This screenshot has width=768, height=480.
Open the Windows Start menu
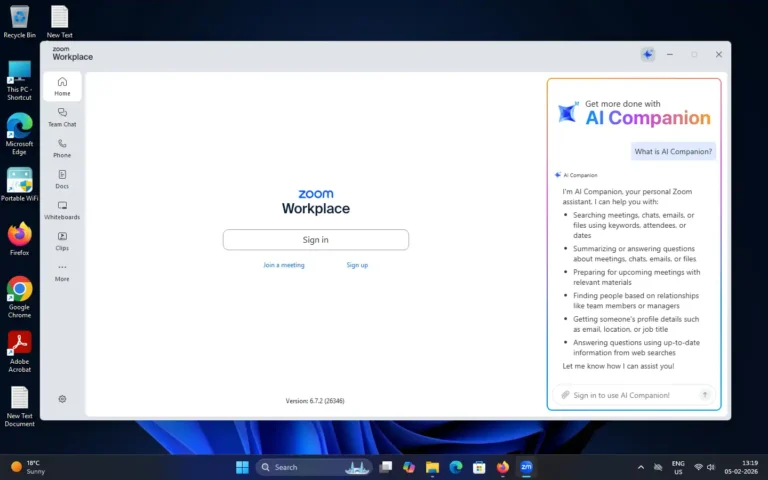click(x=242, y=467)
